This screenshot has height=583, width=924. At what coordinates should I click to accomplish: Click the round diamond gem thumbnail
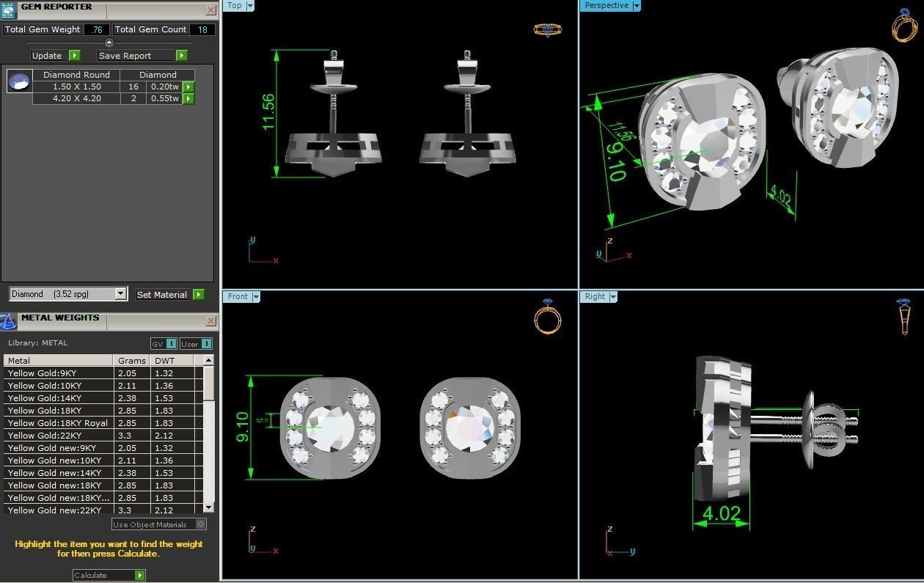pyautogui.click(x=19, y=81)
